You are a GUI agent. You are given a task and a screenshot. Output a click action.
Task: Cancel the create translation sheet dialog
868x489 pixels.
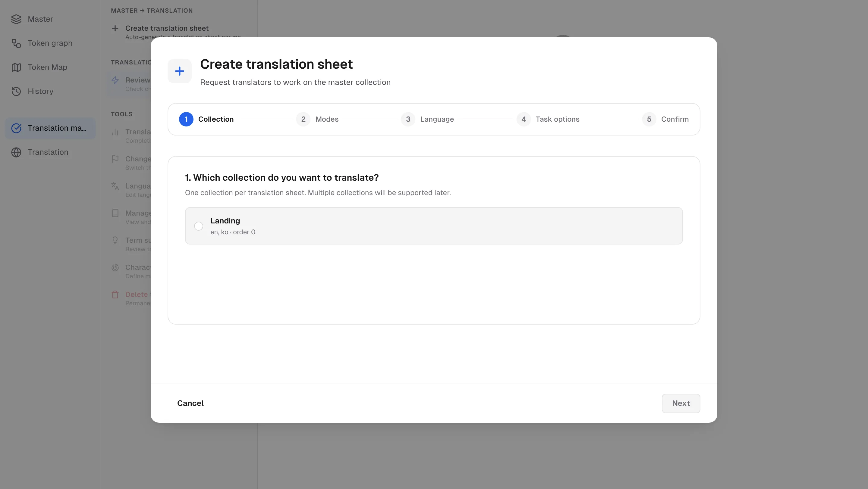pos(190,403)
